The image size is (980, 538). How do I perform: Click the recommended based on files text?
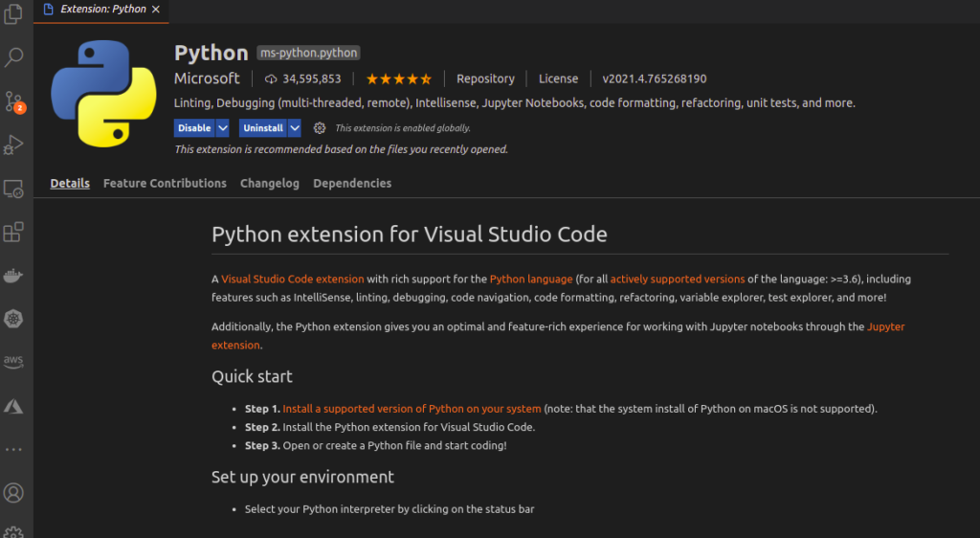point(342,149)
